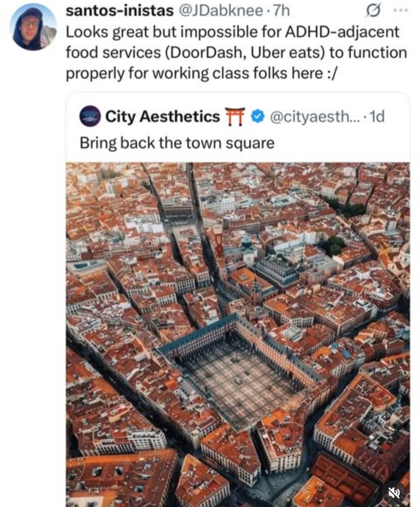Open the aerial city photo
420x507 pixels.
click(238, 334)
